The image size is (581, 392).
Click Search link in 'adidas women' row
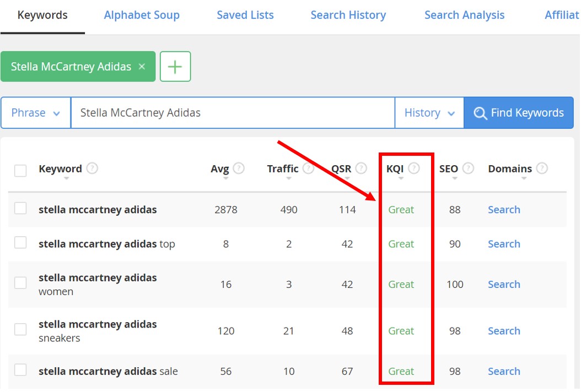coord(504,284)
